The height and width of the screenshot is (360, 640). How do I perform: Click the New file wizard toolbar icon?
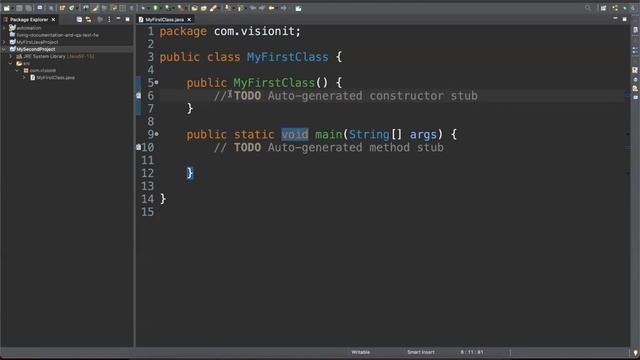[x=7, y=8]
